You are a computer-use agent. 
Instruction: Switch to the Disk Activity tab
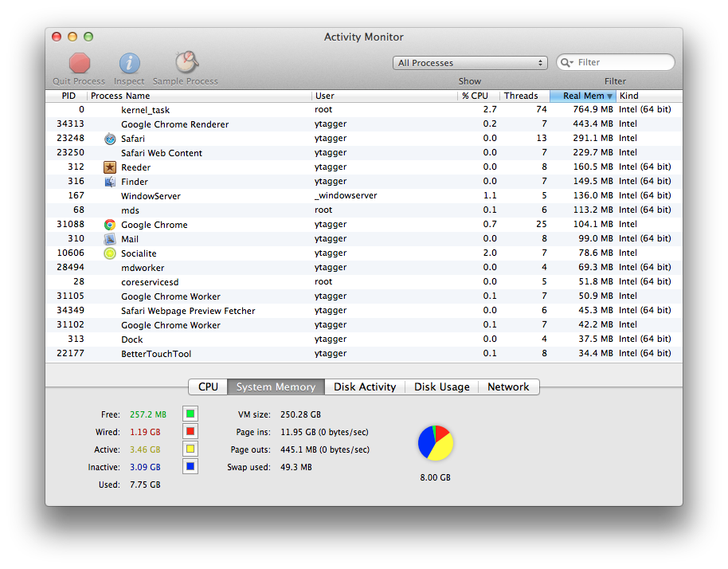pos(365,387)
